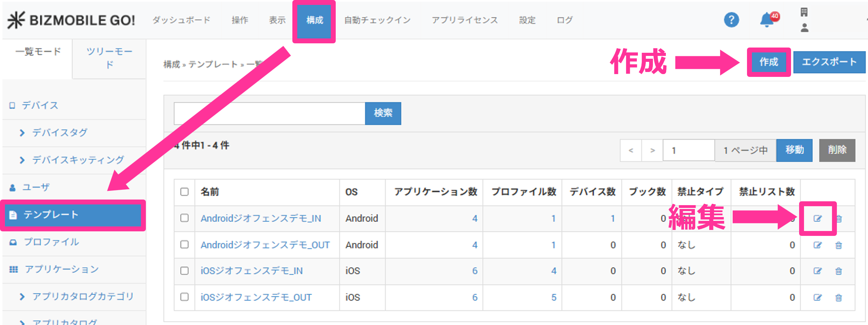Delete the Androidジオフェンスデモ_OUT template via trash icon

click(839, 245)
